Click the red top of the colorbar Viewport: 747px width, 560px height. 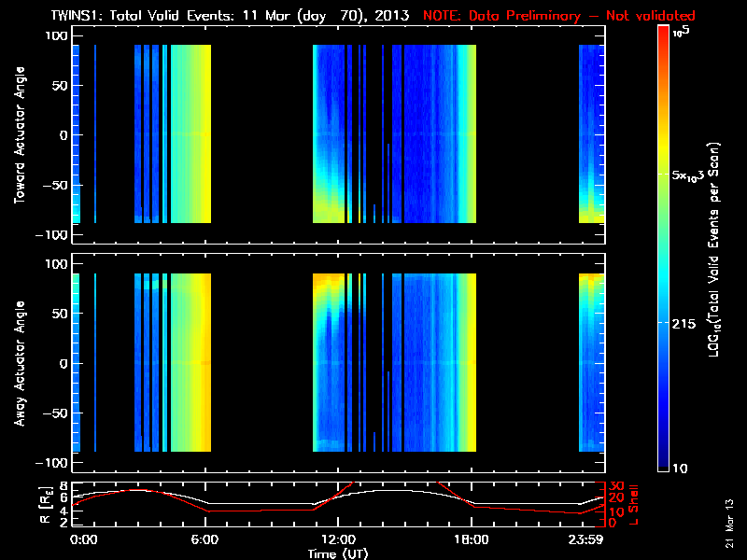tap(663, 31)
